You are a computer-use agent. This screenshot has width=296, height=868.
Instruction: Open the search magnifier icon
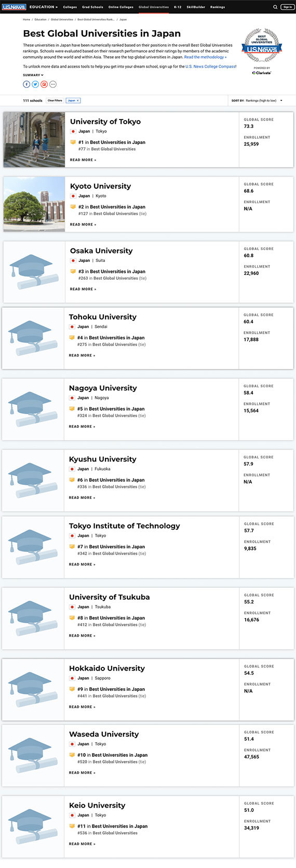click(x=275, y=7)
